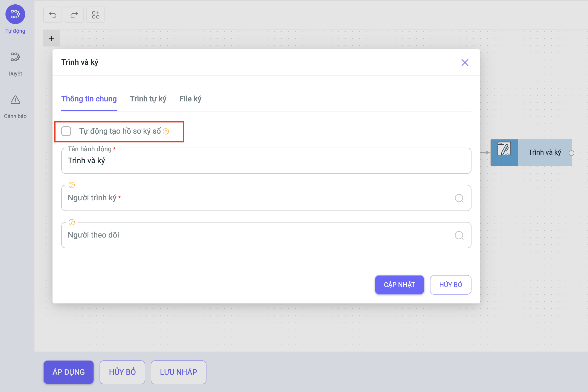Enable Tự động tạo hồ sơ ký số checkbox

66,131
